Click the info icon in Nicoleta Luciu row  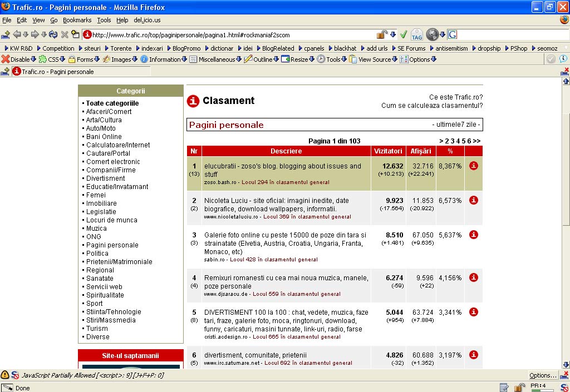click(473, 200)
